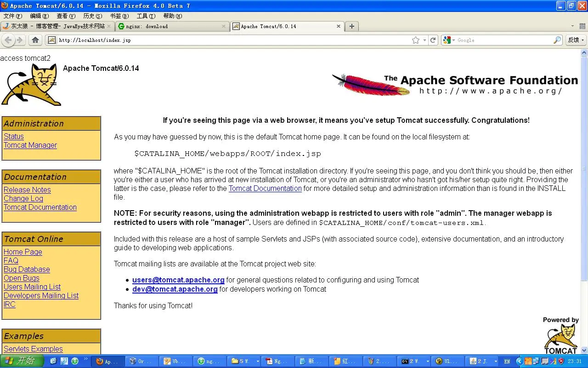
Task: Go to the Home page icon
Action: (x=35, y=40)
